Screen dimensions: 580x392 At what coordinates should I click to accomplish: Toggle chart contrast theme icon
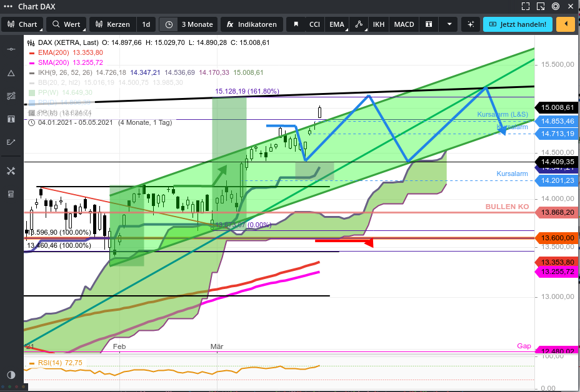coord(11,375)
